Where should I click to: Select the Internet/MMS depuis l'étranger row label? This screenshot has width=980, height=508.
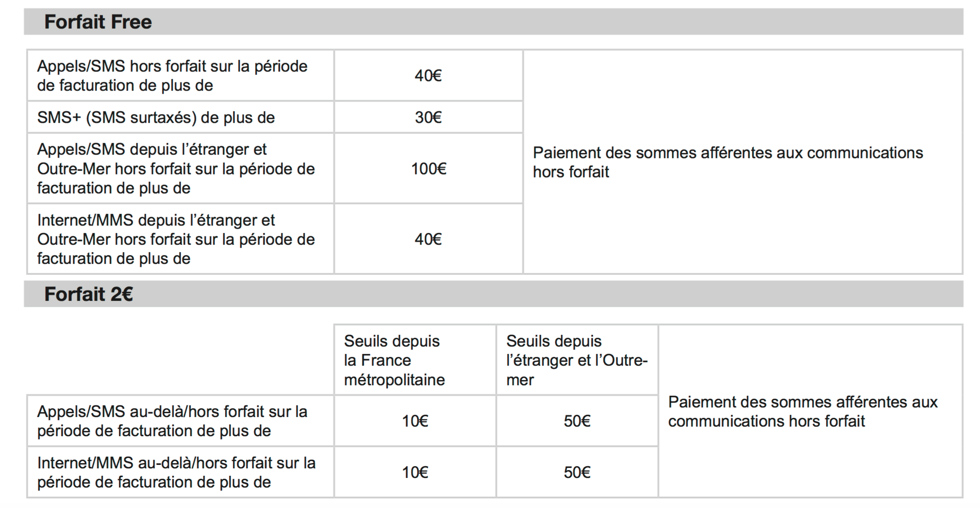coord(176,239)
